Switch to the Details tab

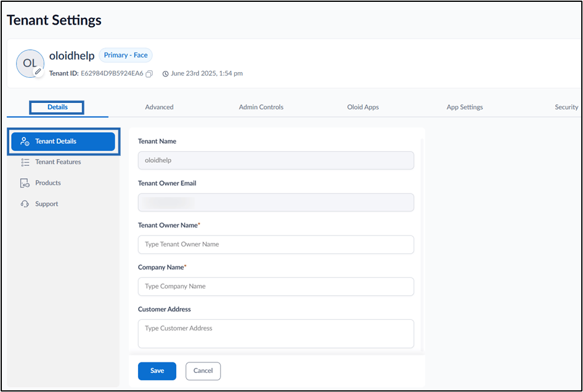point(57,107)
